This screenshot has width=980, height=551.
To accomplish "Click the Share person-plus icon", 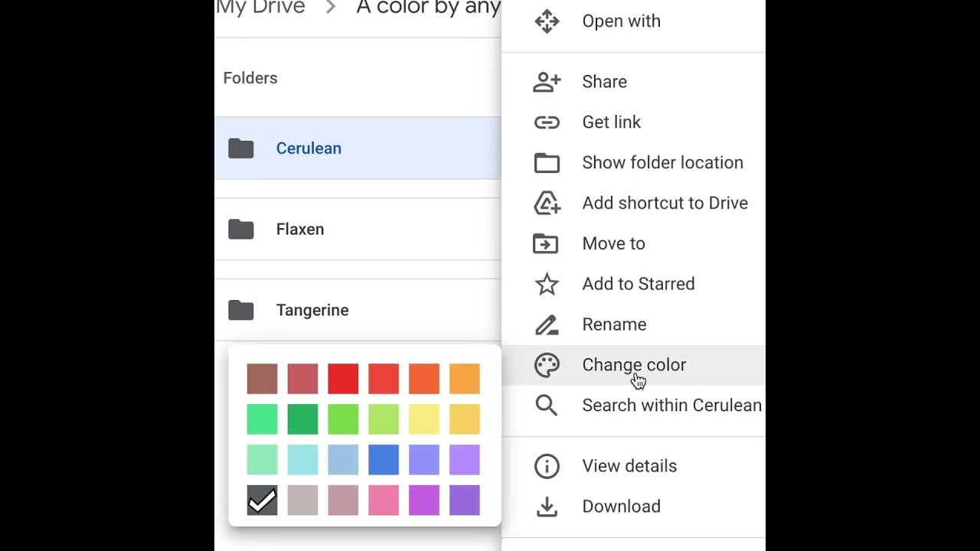I will [x=547, y=82].
